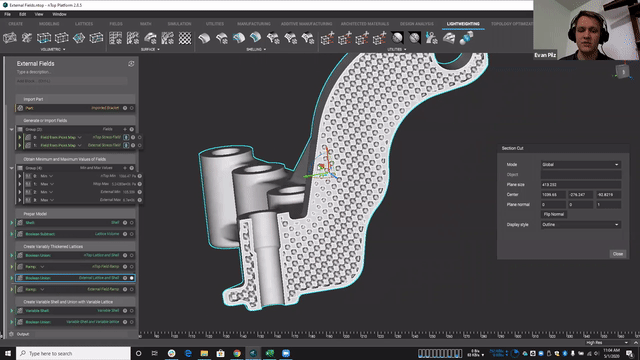Click the checkered pattern icon in Surface group
The height and width of the screenshot is (360, 640).
185,38
